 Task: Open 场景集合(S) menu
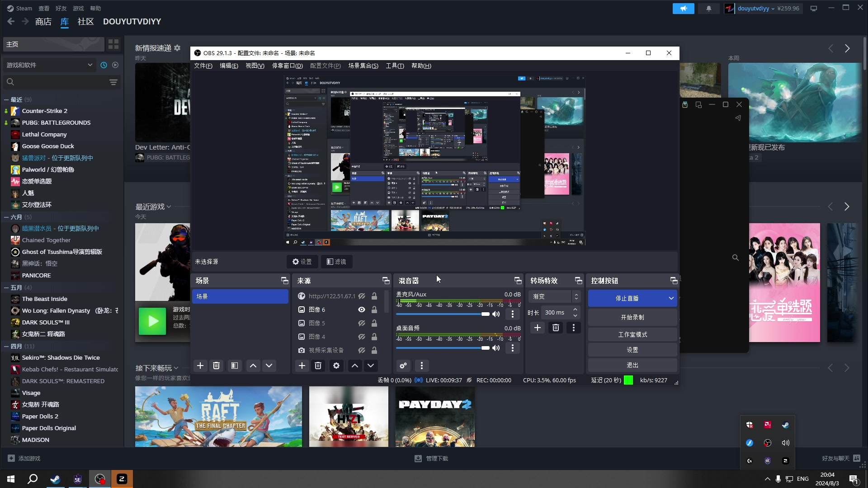click(x=363, y=66)
